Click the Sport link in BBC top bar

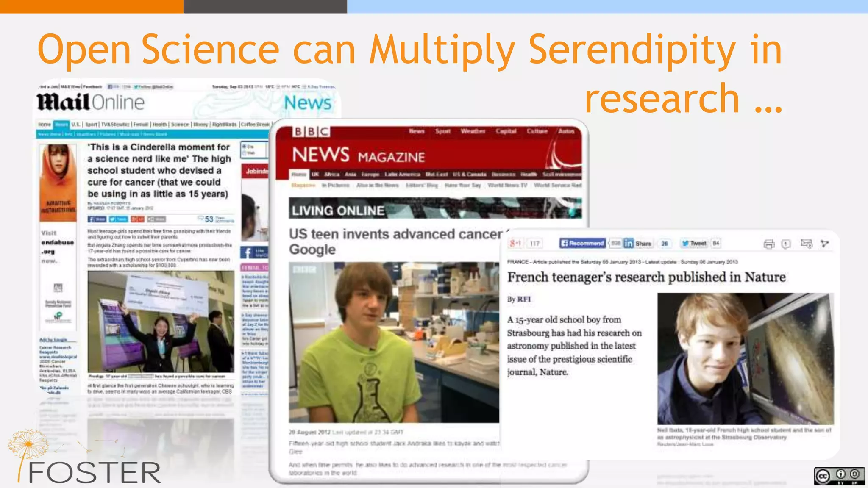tap(442, 131)
